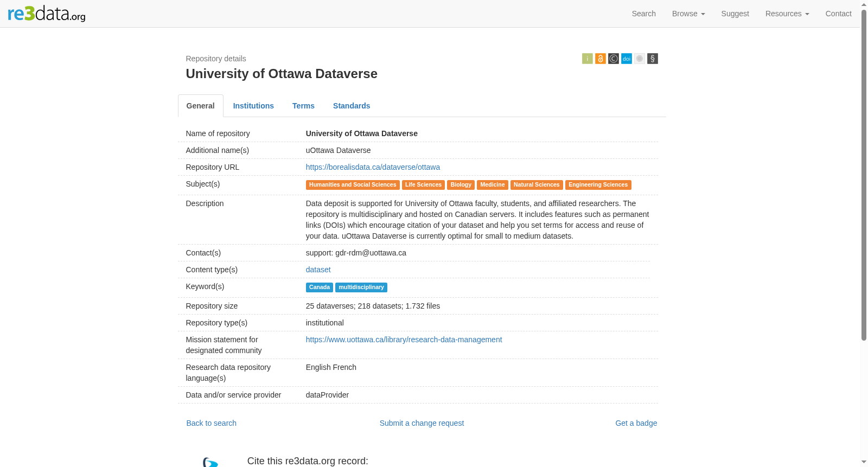Click the vertical page scrollbar thumb
868x467 pixels.
coord(864,175)
